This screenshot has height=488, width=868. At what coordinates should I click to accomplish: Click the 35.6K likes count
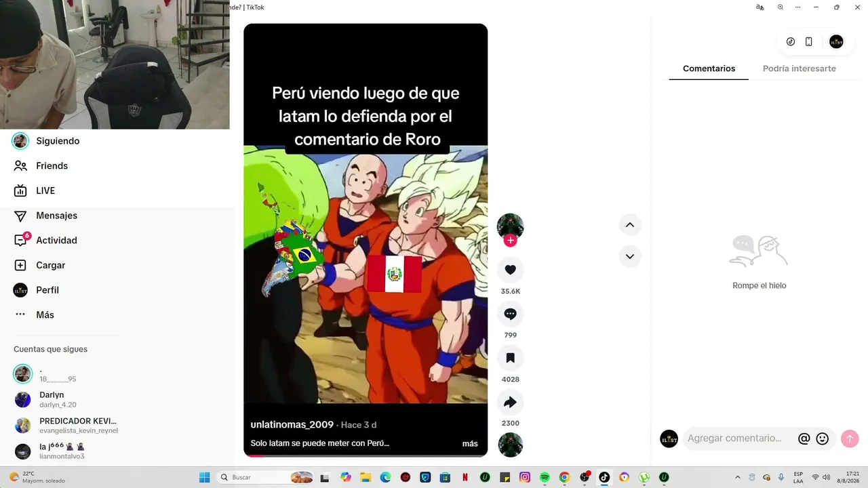click(511, 291)
